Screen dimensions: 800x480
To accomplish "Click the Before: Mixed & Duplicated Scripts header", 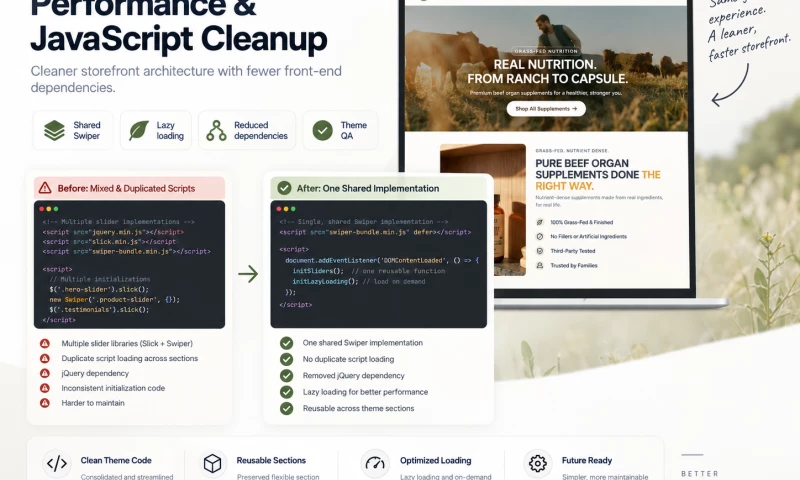I will coord(130,188).
